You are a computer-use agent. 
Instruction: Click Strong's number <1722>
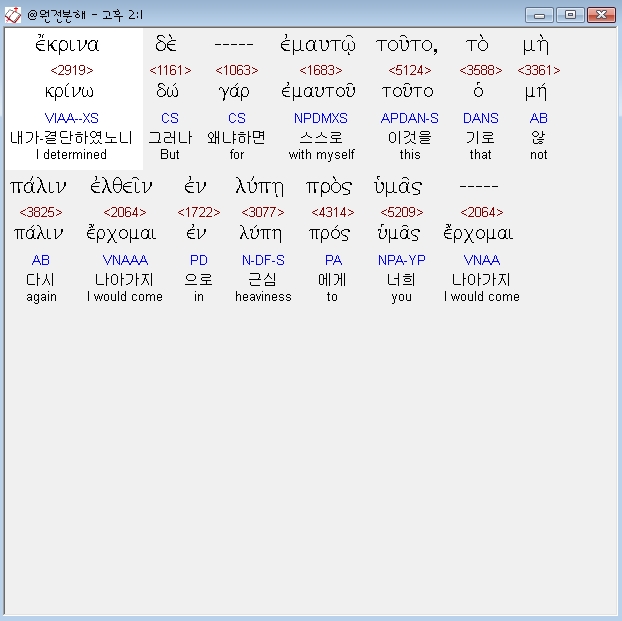(199, 212)
